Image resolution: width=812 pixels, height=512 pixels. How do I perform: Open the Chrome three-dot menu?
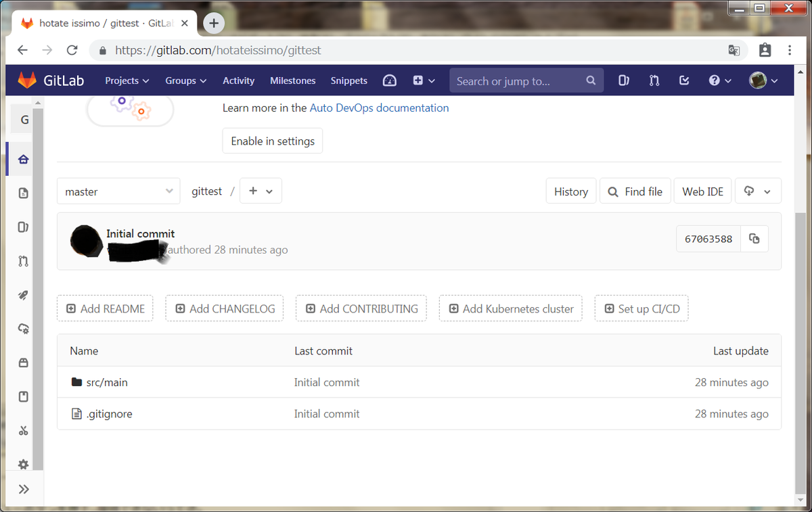pyautogui.click(x=790, y=50)
